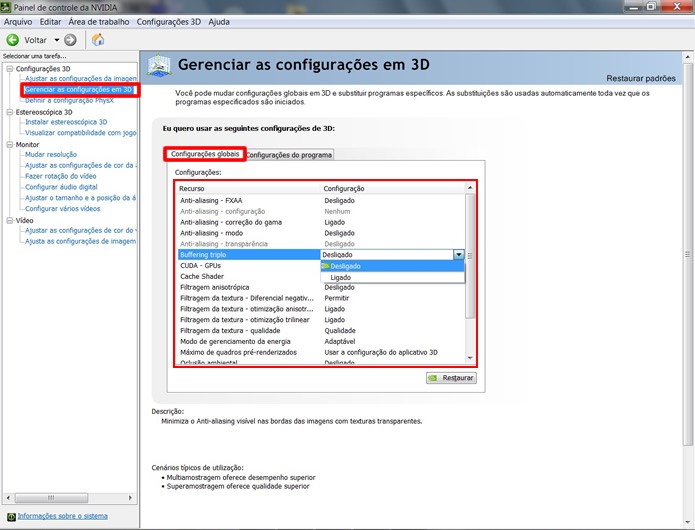The image size is (695, 530).
Task: Select CUDA - GPUs row
Action: point(249,265)
